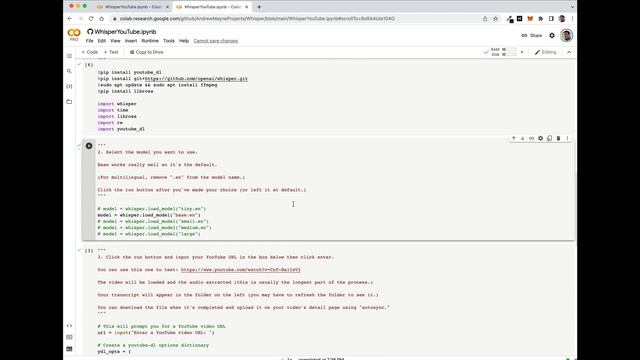This screenshot has height=360, width=640.
Task: Add a new Text cell
Action: 111,52
